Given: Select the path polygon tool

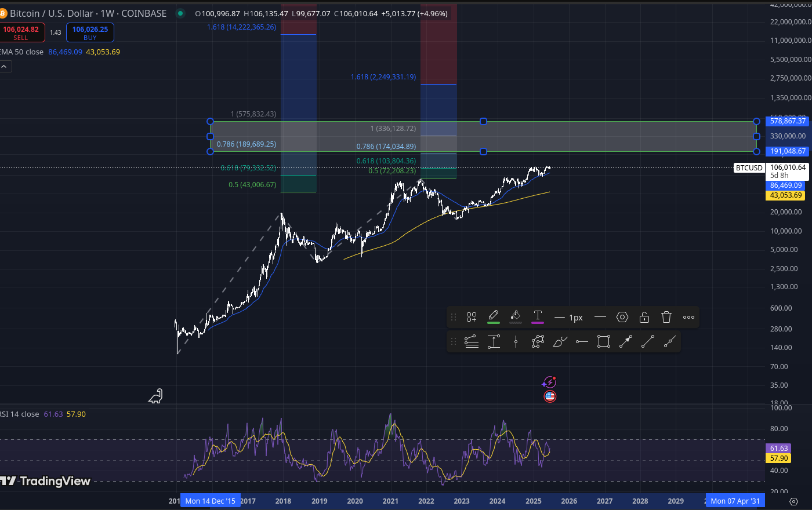Looking at the screenshot, I should coord(538,342).
